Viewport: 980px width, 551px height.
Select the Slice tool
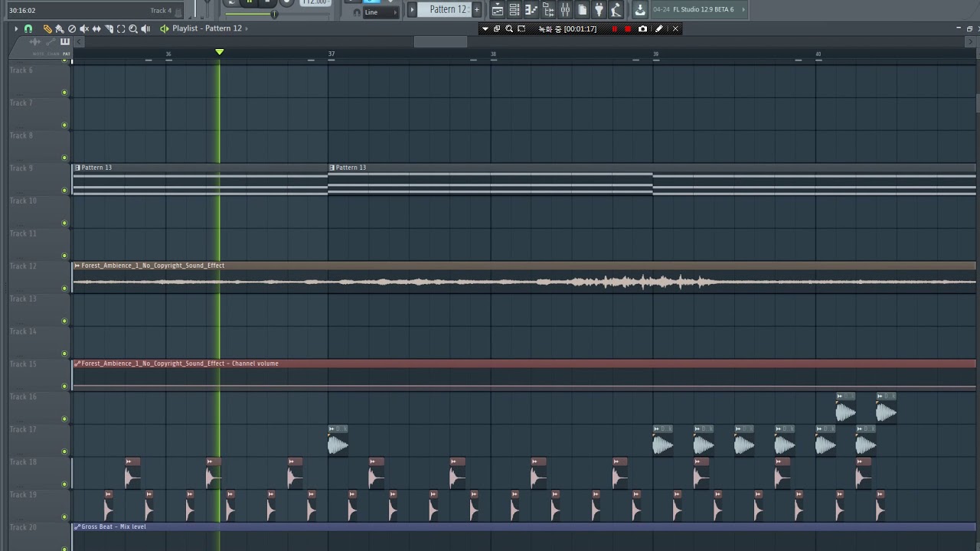tap(109, 28)
